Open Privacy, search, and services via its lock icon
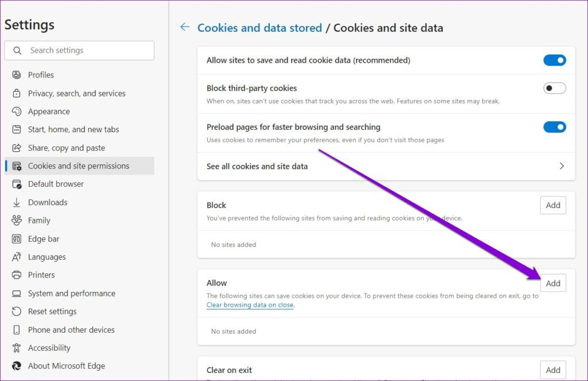The image size is (588, 381). 17,93
